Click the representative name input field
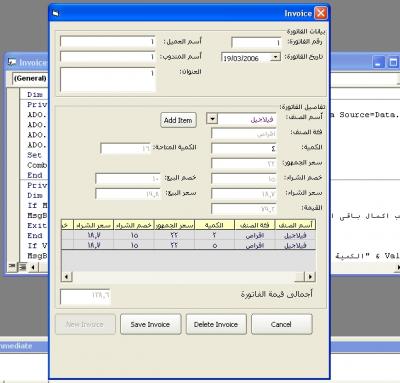The image size is (400, 383). 108,57
